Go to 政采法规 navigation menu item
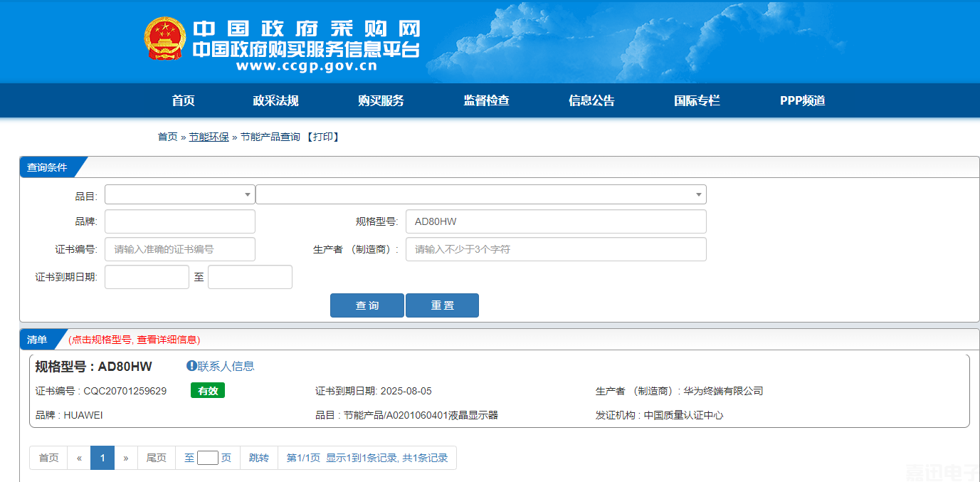Image resolution: width=980 pixels, height=482 pixels. [x=275, y=100]
